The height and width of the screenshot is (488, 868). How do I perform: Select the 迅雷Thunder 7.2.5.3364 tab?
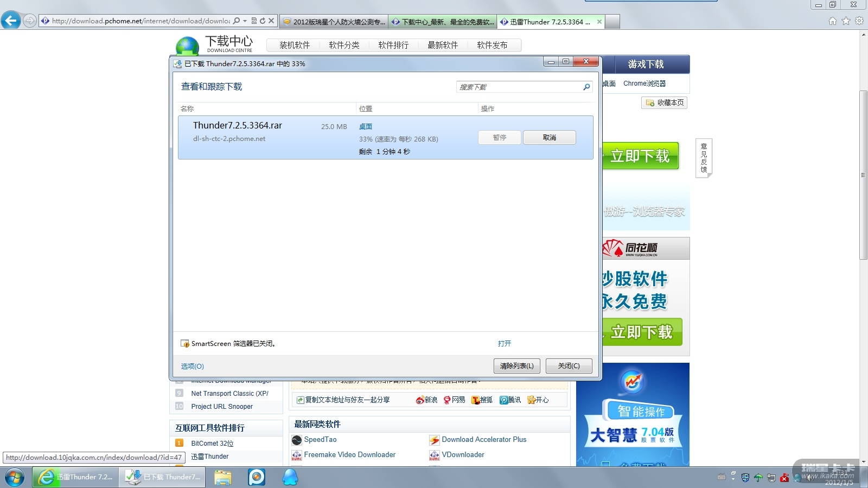(551, 22)
